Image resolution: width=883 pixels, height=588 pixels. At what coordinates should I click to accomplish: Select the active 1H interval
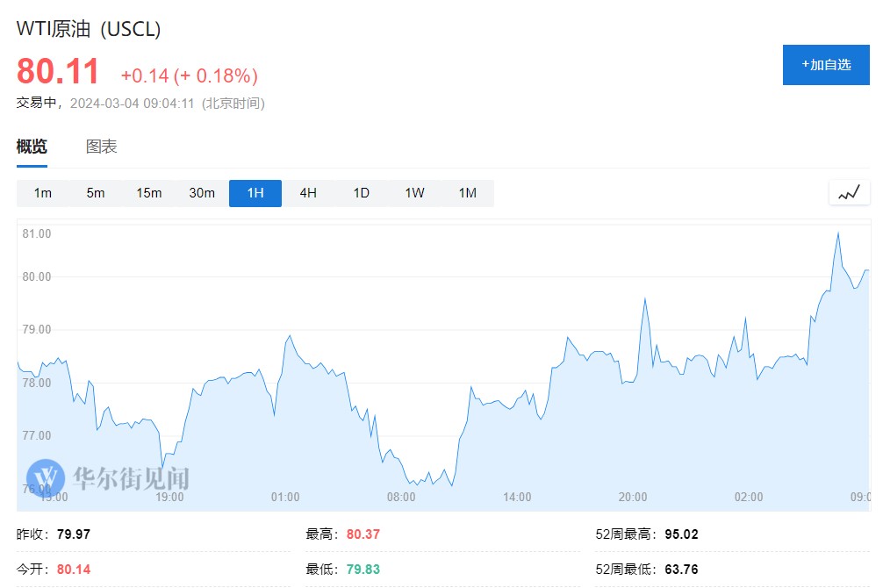pos(255,193)
